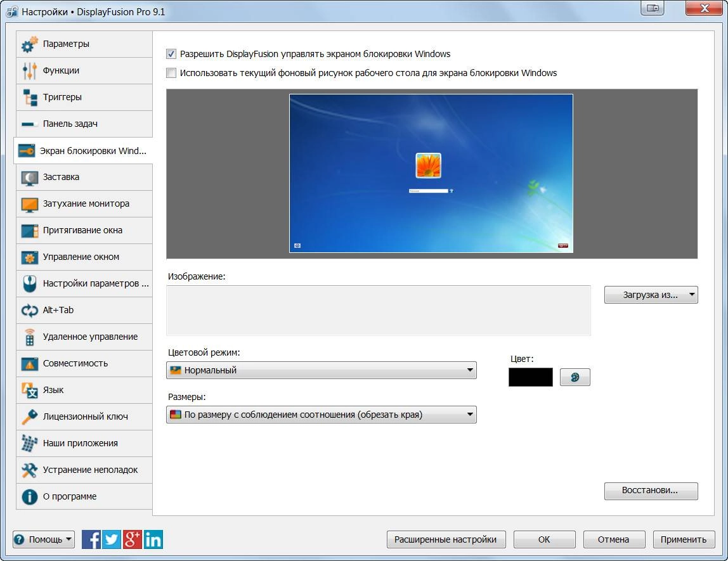Click the Отмена button
Image resolution: width=728 pixels, height=561 pixels.
click(614, 539)
